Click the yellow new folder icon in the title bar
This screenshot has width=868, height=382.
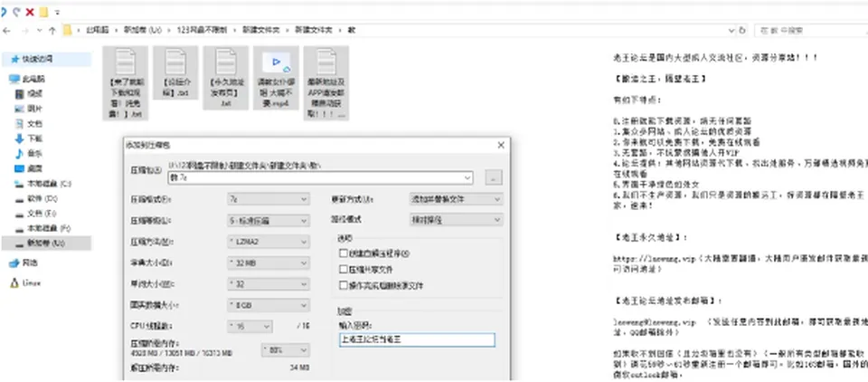click(43, 12)
